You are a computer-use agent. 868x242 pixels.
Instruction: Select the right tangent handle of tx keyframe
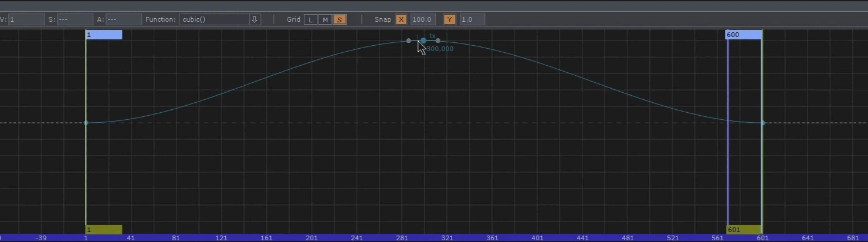click(x=438, y=41)
